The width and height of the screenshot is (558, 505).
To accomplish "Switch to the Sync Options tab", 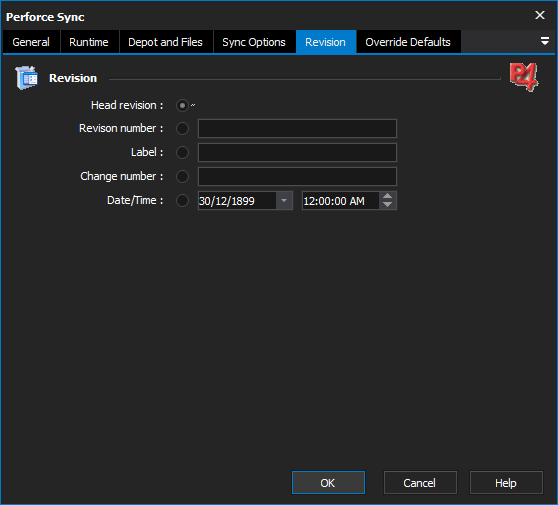I will pyautogui.click(x=254, y=42).
